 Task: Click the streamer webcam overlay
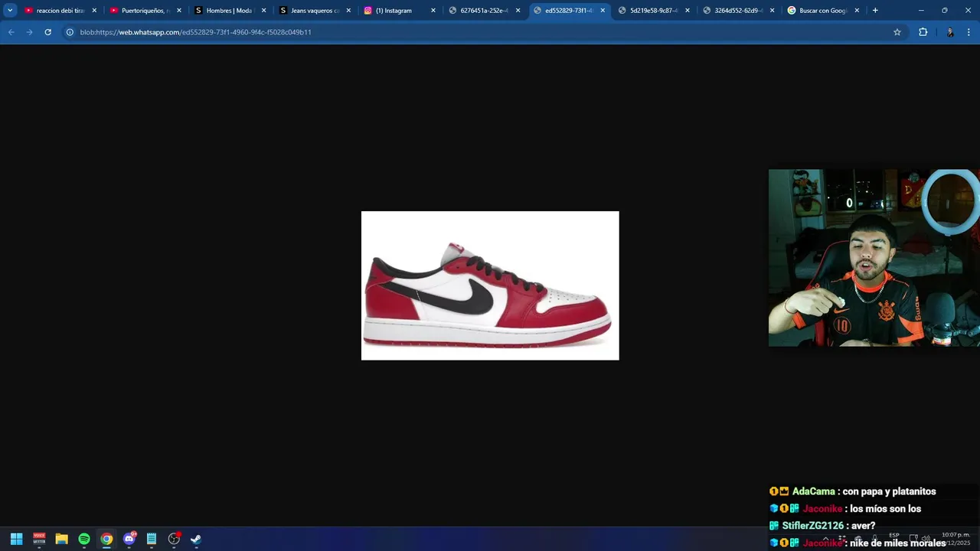click(874, 258)
